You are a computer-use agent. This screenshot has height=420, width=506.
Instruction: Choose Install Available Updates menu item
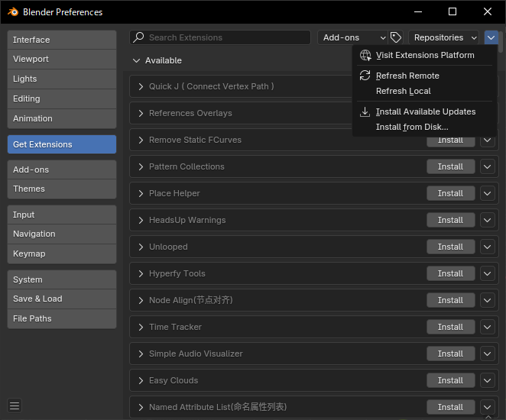coord(425,111)
